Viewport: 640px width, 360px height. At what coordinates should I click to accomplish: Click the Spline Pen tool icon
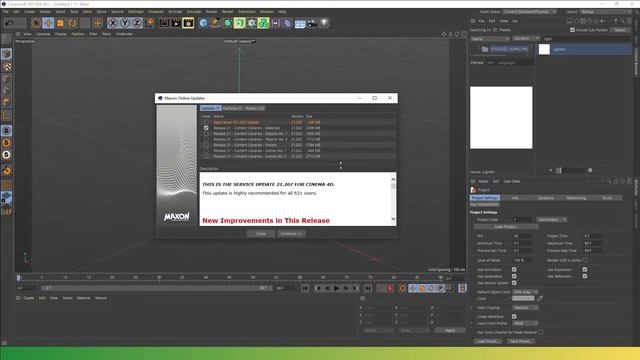tap(216, 23)
